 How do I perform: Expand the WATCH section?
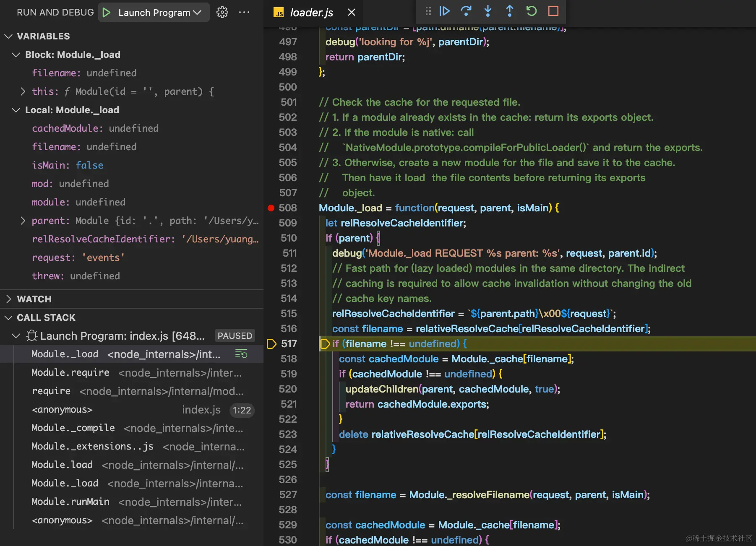click(x=8, y=299)
